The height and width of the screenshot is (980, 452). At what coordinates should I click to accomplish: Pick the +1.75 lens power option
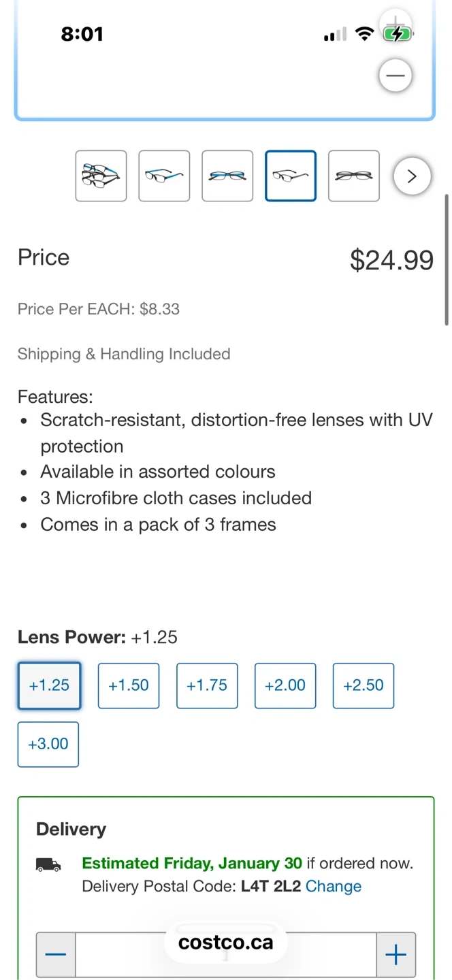pos(207,685)
